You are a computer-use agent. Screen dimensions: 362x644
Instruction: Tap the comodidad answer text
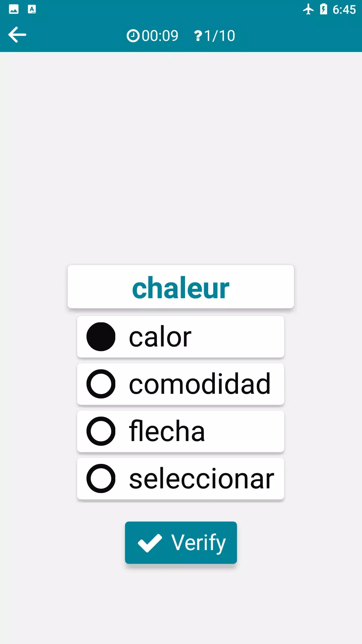click(x=200, y=384)
